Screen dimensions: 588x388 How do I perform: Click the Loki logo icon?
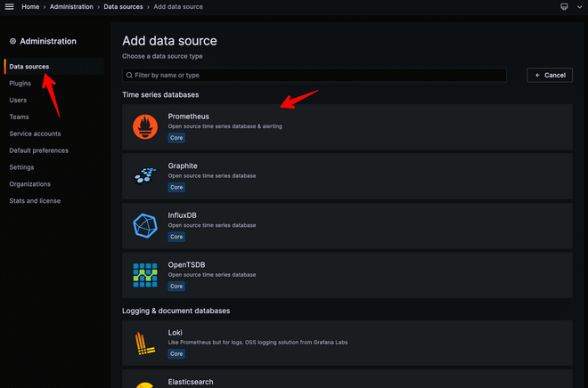point(144,343)
